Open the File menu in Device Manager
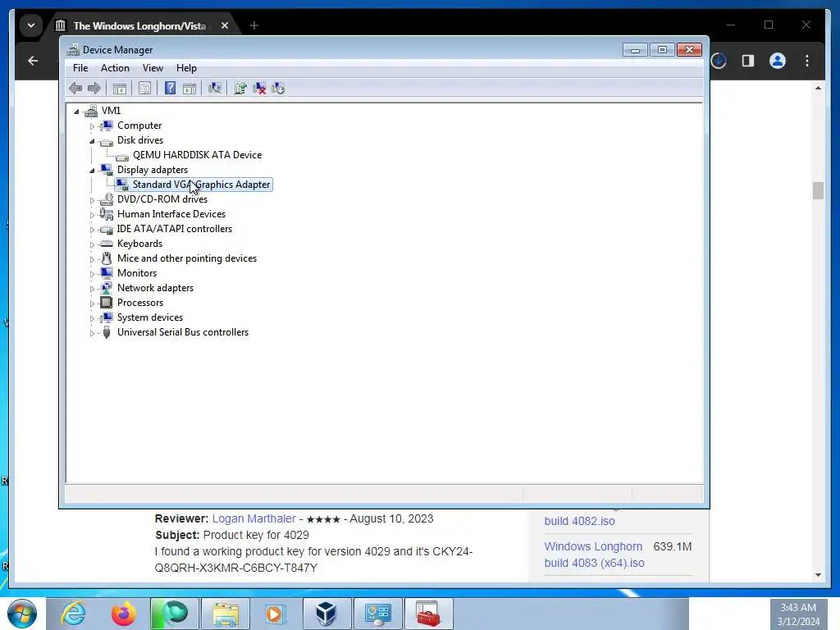 coord(80,68)
